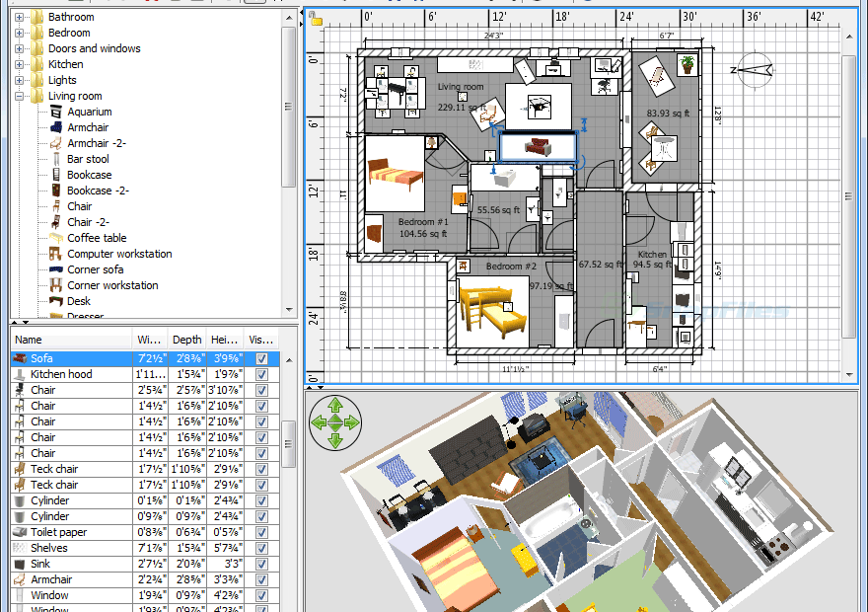Click the catalog tree scrollbar down arrow
Screen dimensions: 868x612
coord(289,310)
